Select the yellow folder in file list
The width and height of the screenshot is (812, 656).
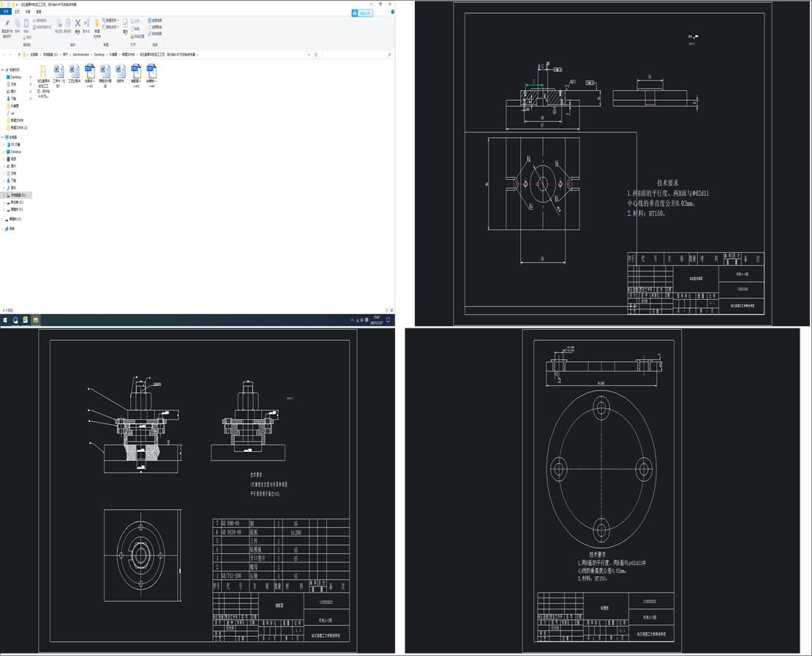43,81
